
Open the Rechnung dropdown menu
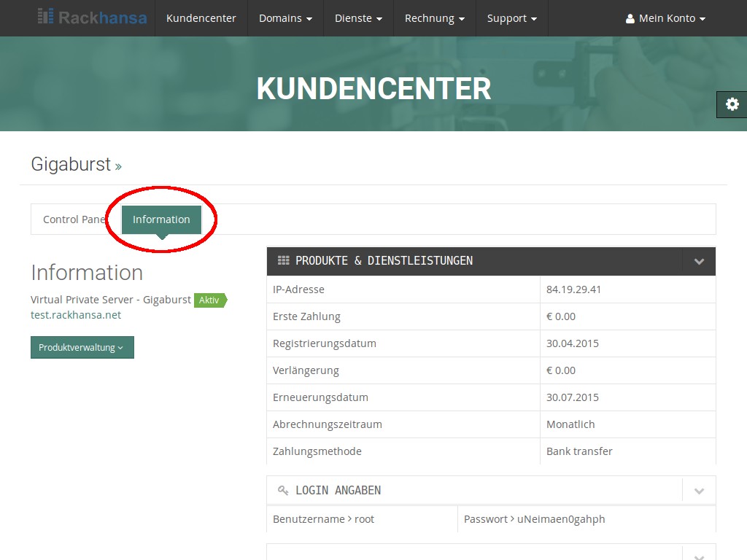pyautogui.click(x=435, y=18)
